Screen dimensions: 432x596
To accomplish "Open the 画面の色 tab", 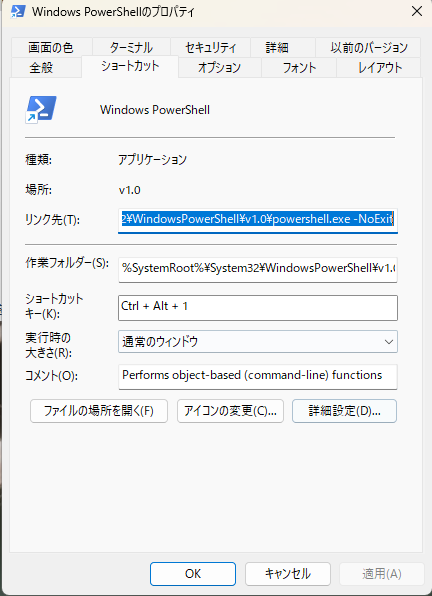I will click(x=51, y=48).
